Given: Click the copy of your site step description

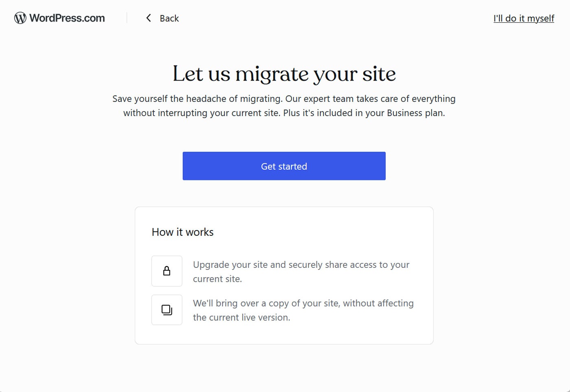Looking at the screenshot, I should 303,310.
